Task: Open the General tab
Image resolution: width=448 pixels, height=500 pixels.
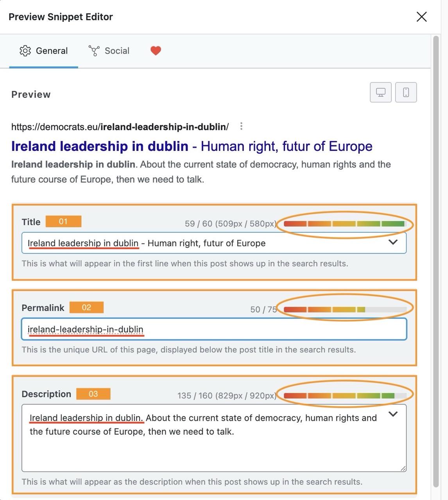Action: [x=44, y=51]
